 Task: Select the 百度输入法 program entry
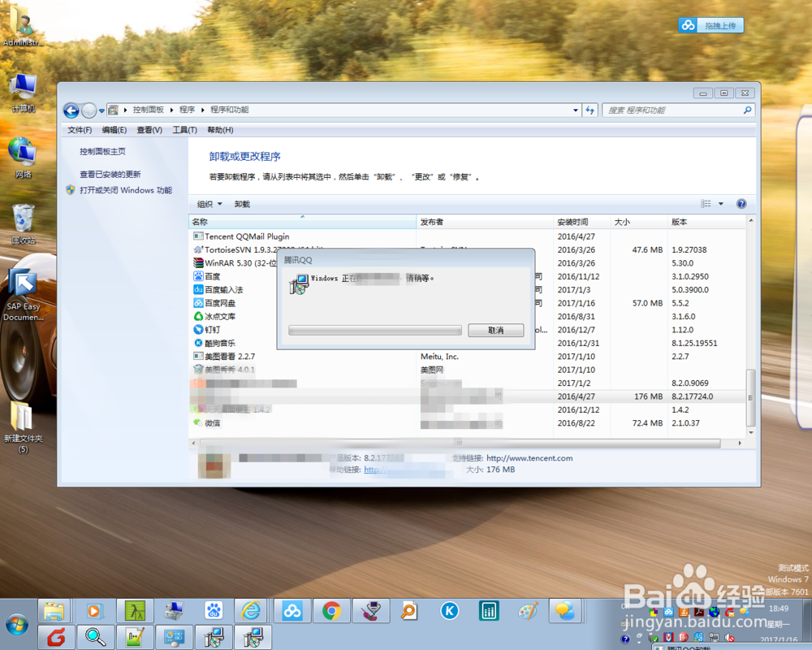click(224, 290)
